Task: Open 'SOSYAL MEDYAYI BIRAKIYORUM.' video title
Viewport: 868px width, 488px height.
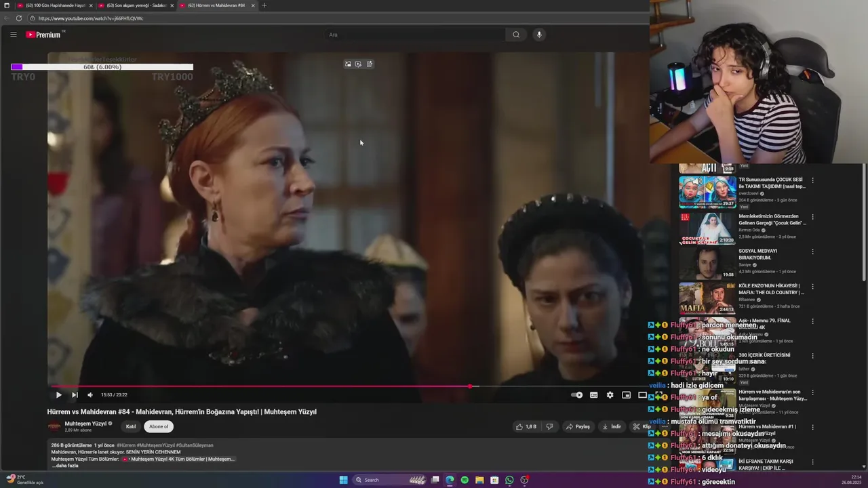Action: pyautogui.click(x=758, y=254)
